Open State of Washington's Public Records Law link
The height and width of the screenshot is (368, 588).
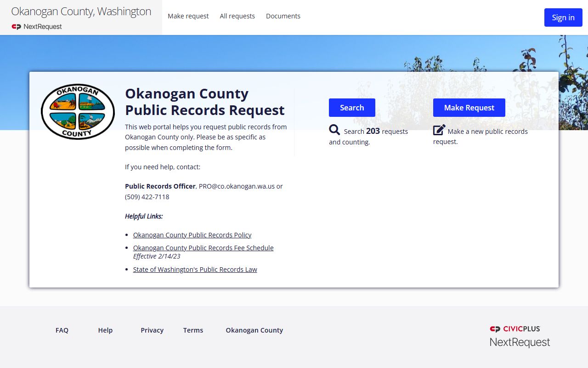[195, 270]
